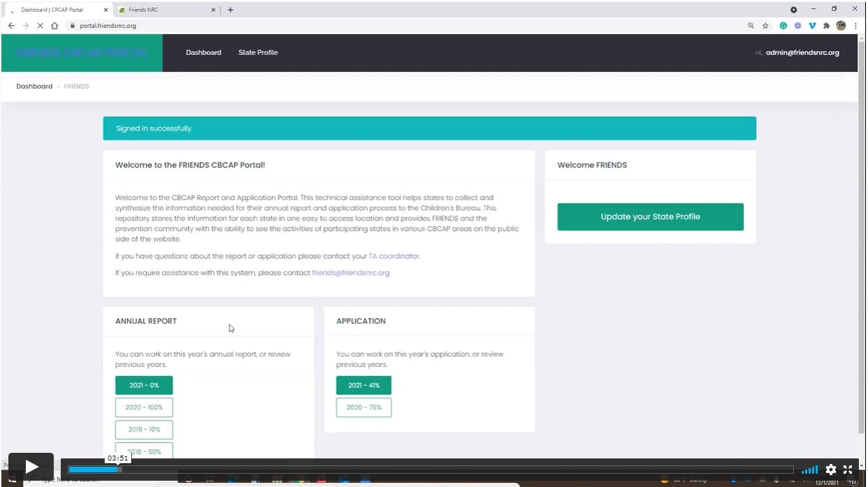Select the Dashboard | CPCAP Portal tab
868x487 pixels.
[x=57, y=10]
